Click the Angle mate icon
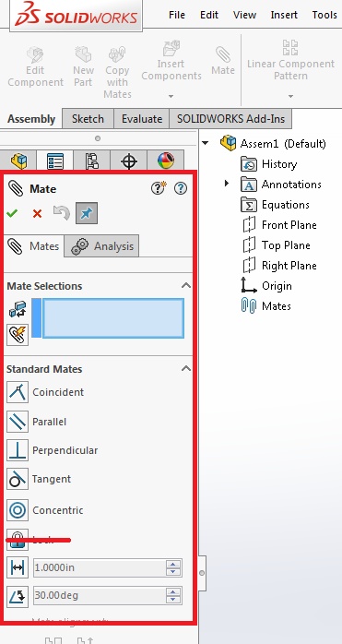This screenshot has width=342, height=644. click(18, 596)
